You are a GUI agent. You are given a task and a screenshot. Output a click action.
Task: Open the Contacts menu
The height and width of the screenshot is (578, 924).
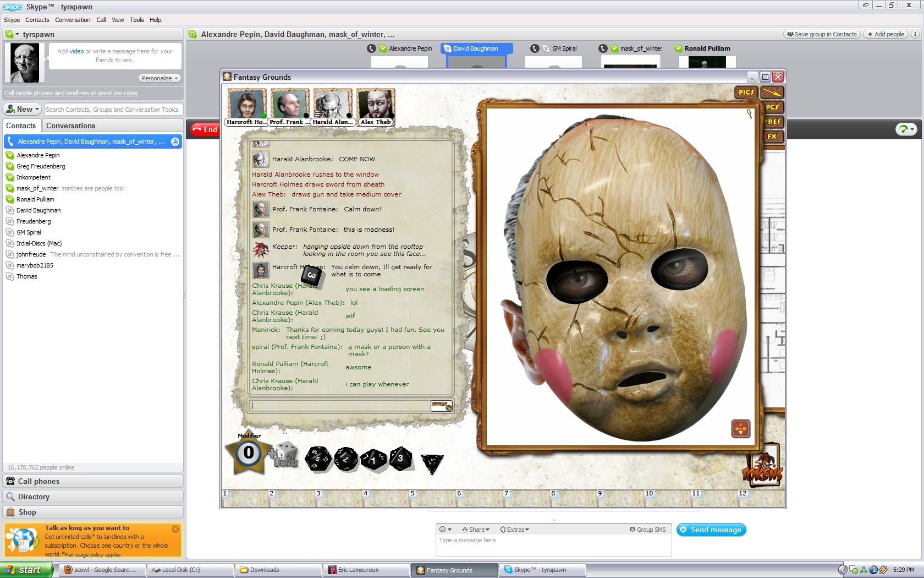pyautogui.click(x=37, y=20)
